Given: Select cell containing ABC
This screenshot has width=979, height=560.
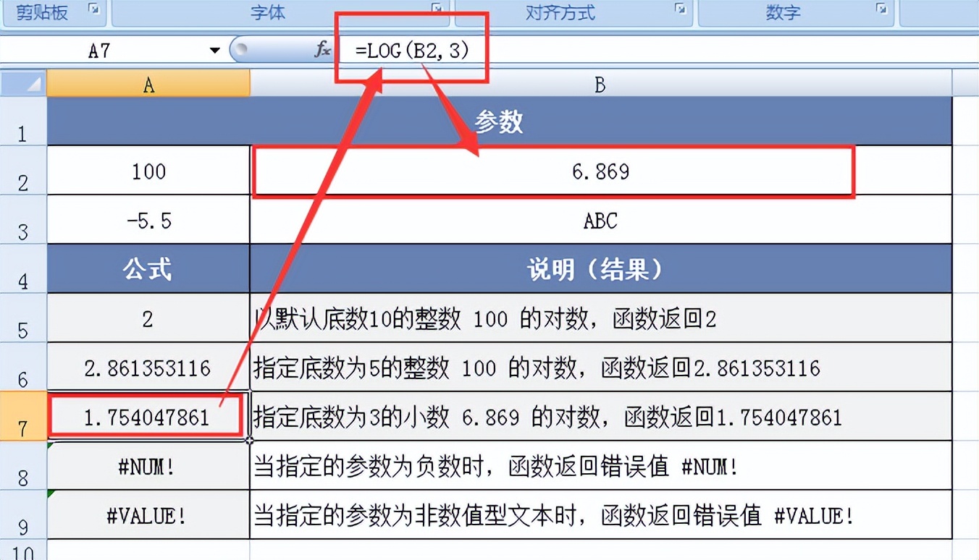Looking at the screenshot, I should pos(600,220).
